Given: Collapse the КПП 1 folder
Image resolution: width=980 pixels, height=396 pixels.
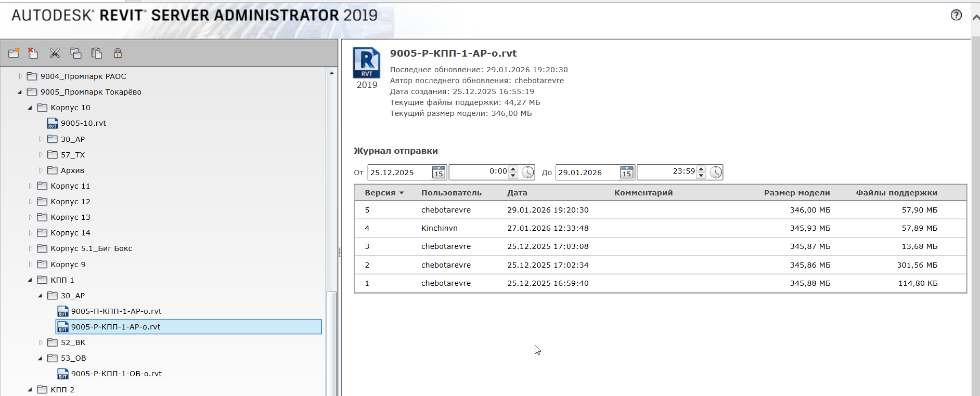Looking at the screenshot, I should click(30, 280).
